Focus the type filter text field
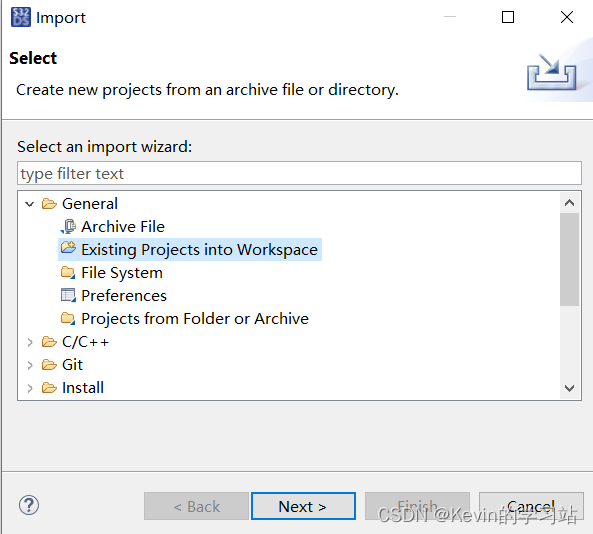 pos(299,174)
